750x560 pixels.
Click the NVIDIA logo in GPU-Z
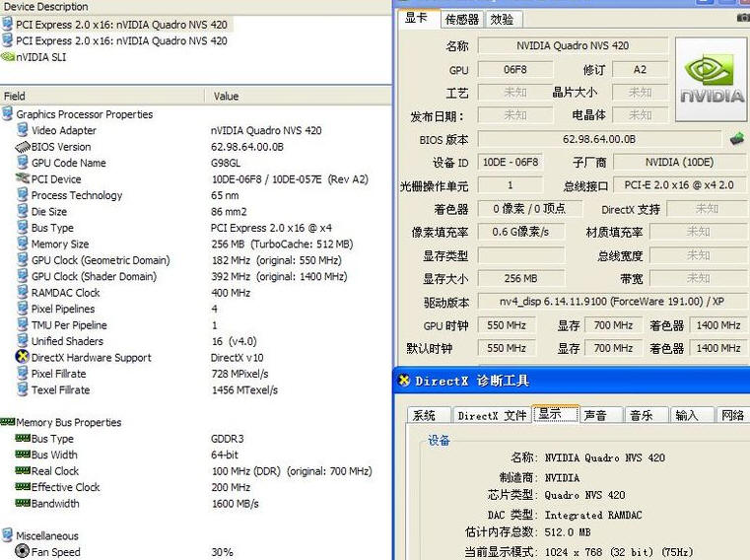(712, 80)
